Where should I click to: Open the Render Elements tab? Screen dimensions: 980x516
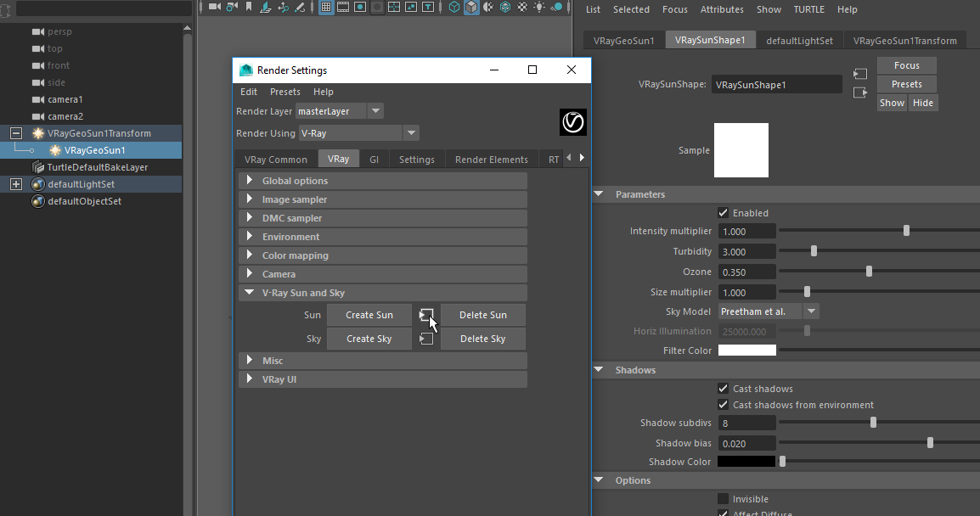point(491,160)
